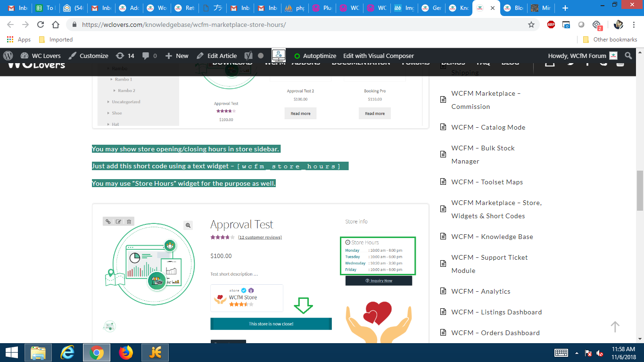Viewport: 644px width, 362px height.
Task: Click Edit with Visual Composer
Action: [x=379, y=56]
